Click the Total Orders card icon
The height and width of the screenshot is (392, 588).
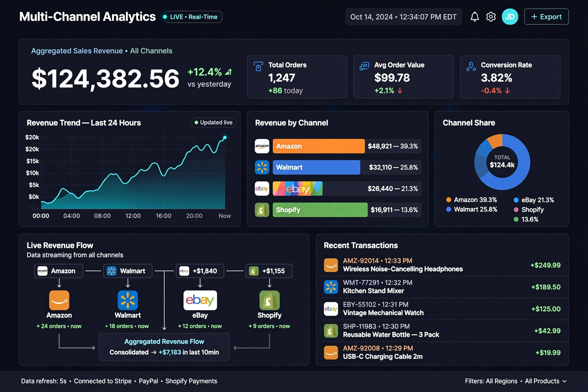point(258,66)
